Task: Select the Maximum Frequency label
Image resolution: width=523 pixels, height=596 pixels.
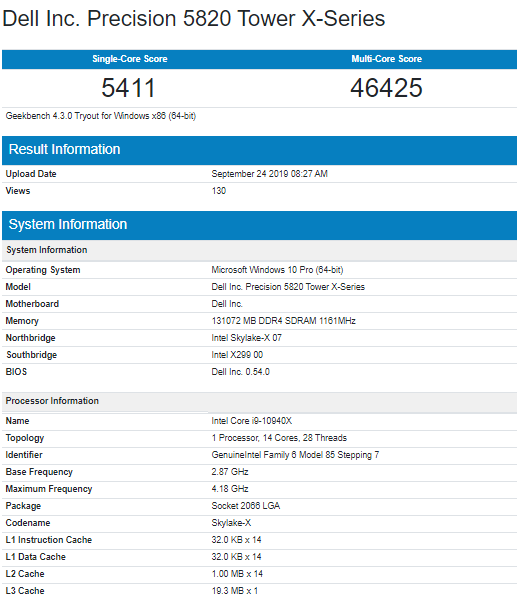Action: pos(49,489)
